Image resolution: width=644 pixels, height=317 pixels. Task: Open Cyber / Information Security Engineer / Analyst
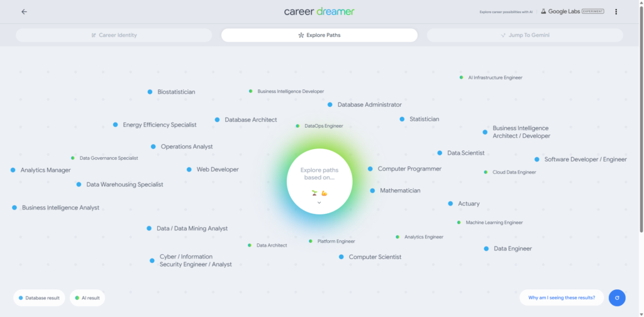click(196, 261)
